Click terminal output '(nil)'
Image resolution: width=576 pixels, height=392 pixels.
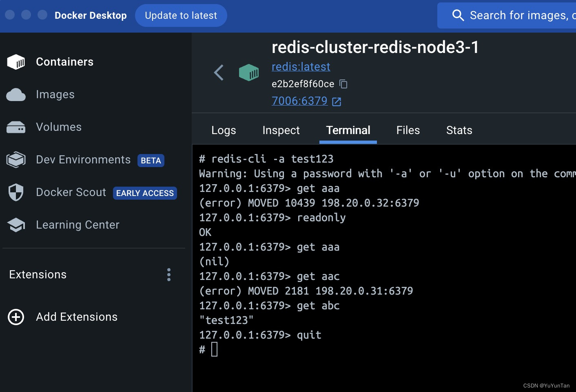tap(214, 262)
